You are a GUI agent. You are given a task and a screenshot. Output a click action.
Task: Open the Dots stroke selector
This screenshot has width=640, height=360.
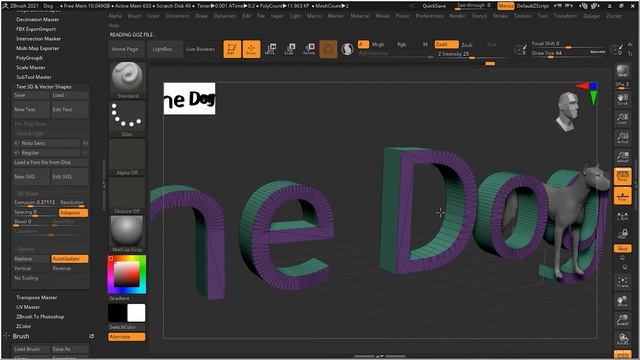127,119
